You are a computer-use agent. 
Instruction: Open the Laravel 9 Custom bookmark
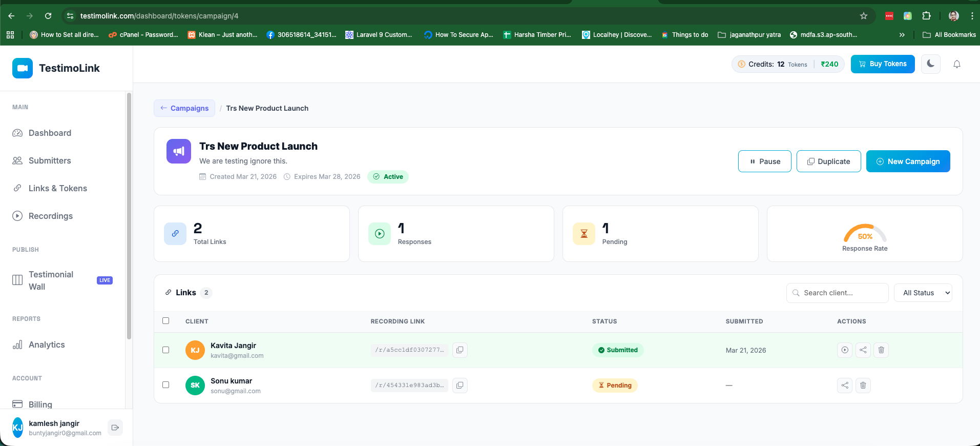coord(379,35)
